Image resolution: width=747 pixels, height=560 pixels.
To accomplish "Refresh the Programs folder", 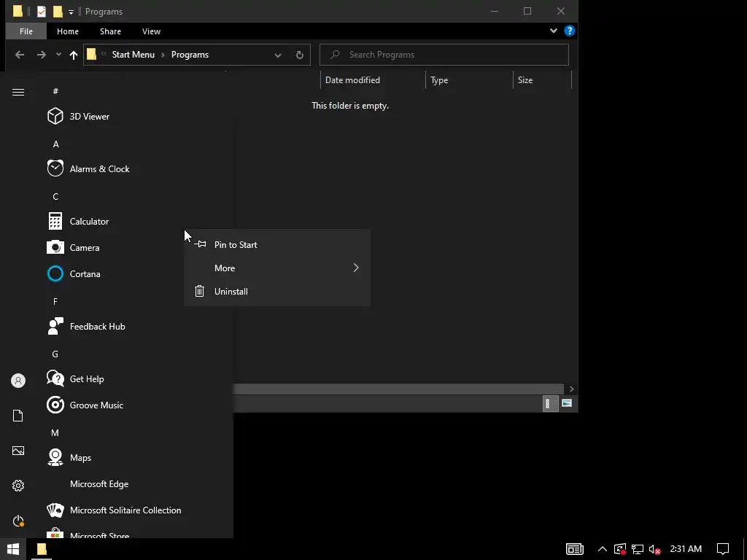I will [x=299, y=55].
